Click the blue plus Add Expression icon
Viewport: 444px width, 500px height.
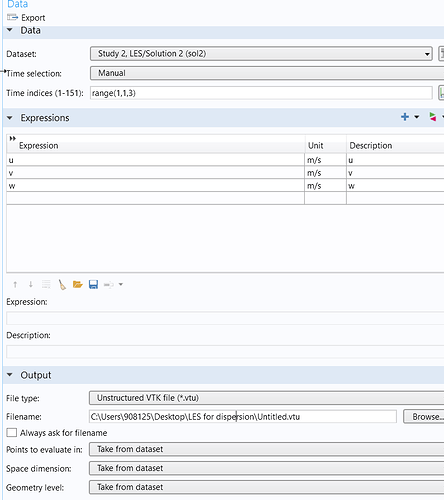tap(405, 117)
